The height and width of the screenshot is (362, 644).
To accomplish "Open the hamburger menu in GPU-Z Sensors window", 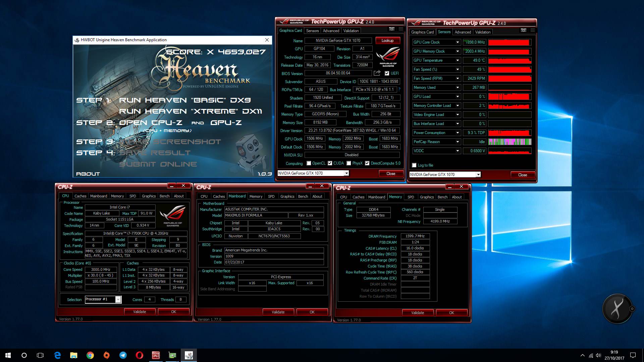I will coord(532,30).
